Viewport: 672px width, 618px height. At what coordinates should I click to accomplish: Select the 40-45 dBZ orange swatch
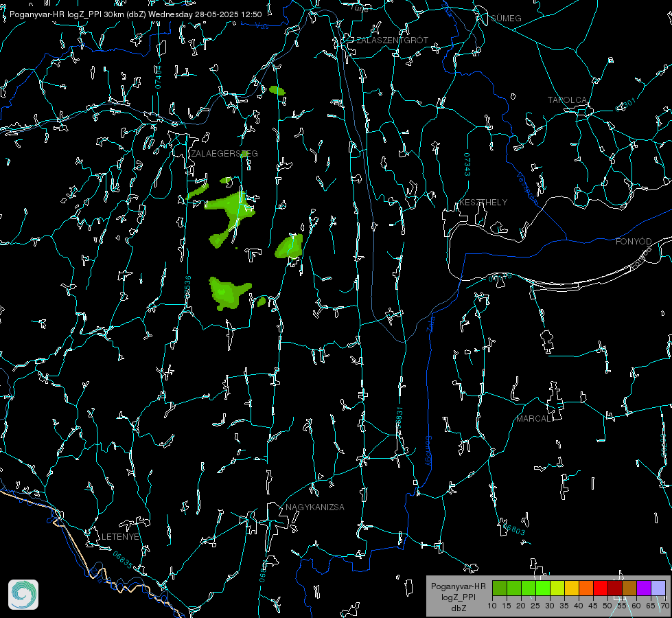coord(586,588)
